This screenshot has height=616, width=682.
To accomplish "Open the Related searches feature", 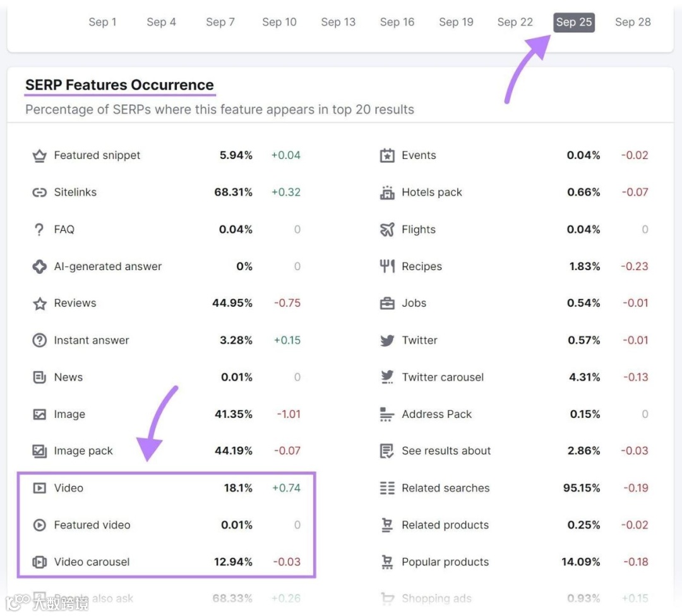I will (445, 488).
